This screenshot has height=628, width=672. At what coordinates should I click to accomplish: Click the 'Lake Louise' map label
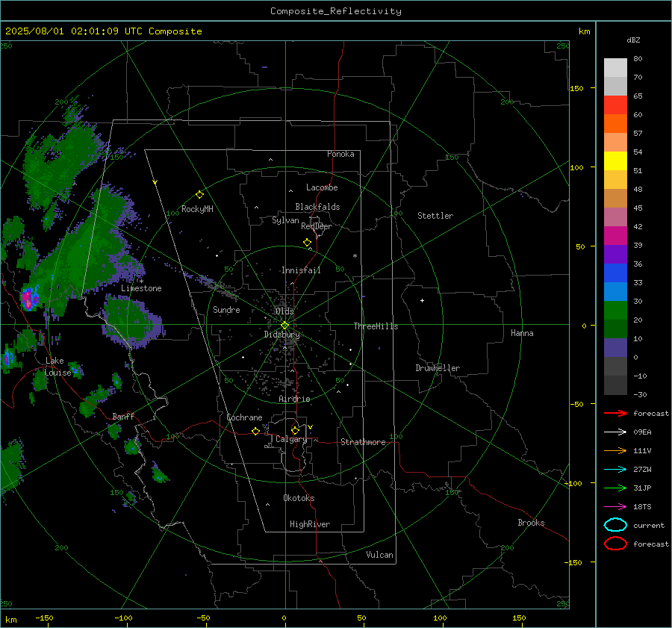point(57,367)
